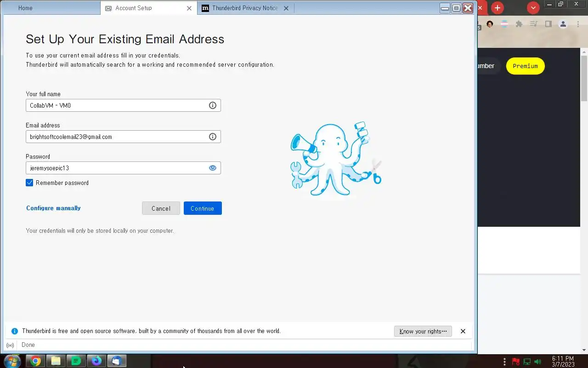Close the red browser tab
The width and height of the screenshot is (588, 368).
pos(481,8)
